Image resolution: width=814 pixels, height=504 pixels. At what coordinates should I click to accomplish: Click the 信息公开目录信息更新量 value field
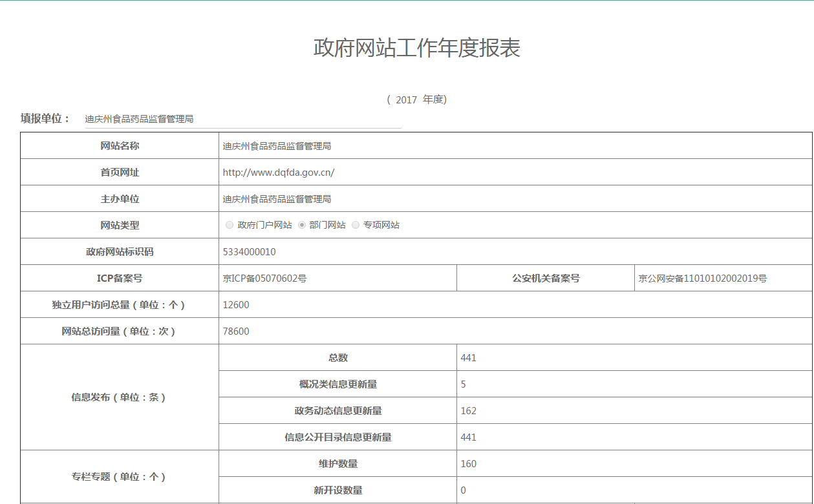click(x=469, y=437)
